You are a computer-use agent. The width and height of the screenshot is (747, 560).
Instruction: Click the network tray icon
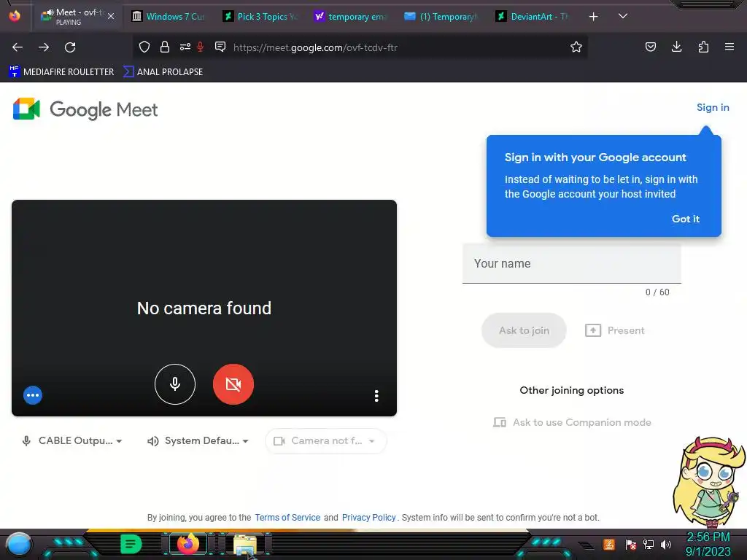(x=649, y=544)
